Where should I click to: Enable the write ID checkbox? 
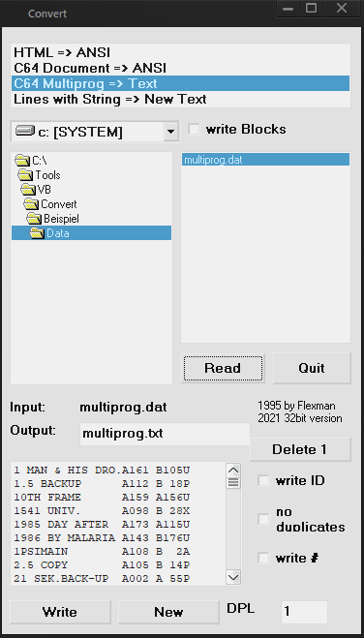pyautogui.click(x=263, y=480)
